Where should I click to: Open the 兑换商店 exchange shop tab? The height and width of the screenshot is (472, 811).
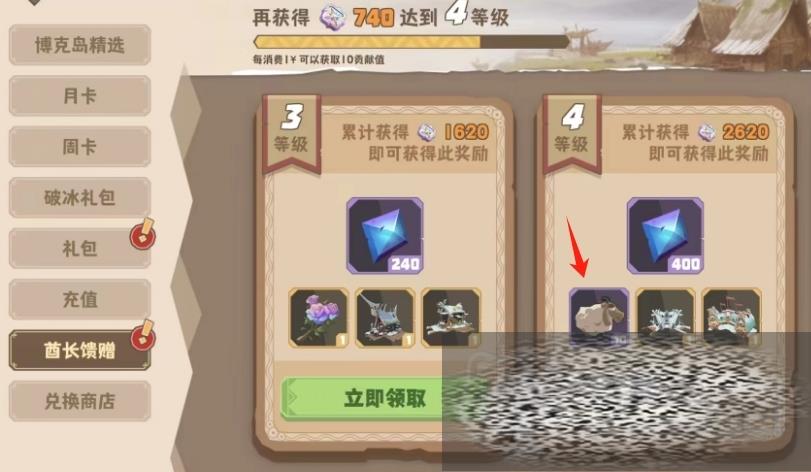[80, 401]
